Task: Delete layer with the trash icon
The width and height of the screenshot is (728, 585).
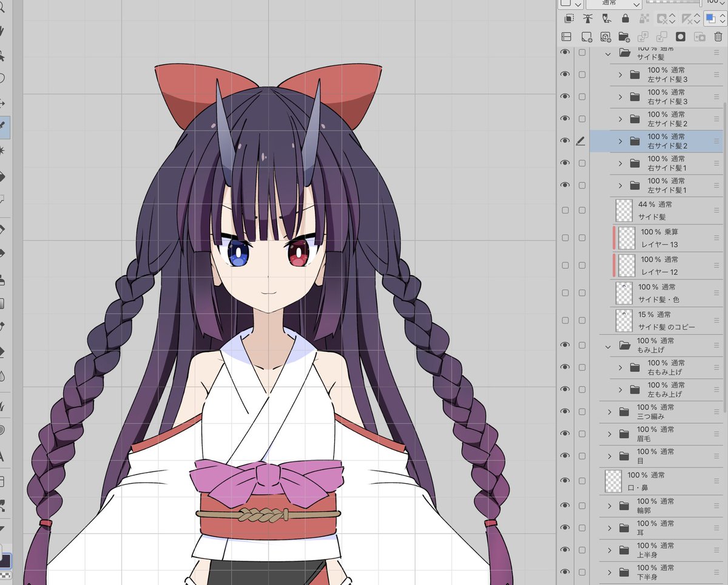Action: coord(718,37)
